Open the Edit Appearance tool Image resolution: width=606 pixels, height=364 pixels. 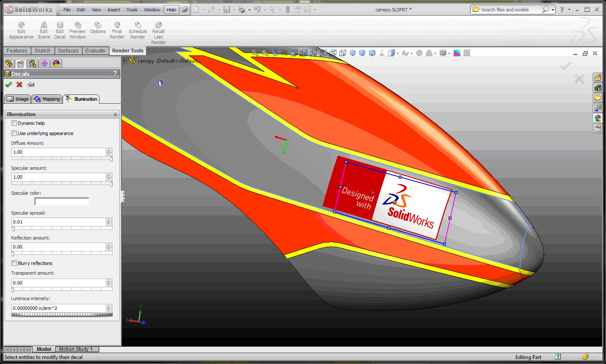(21, 31)
